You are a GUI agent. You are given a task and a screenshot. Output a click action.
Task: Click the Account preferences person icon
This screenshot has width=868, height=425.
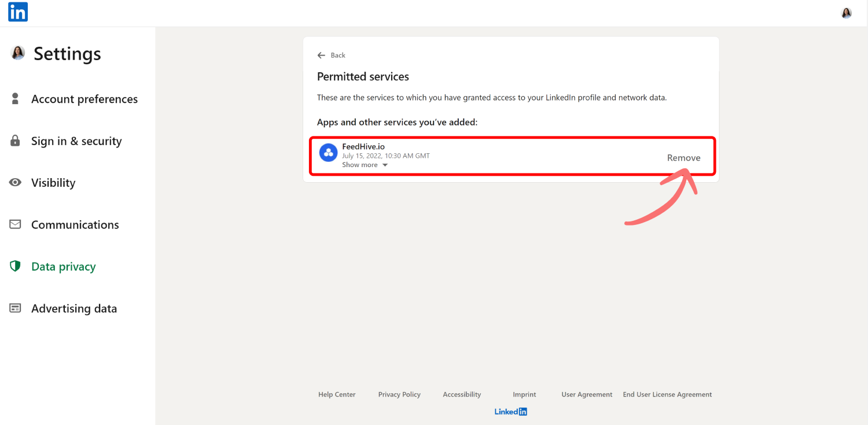click(16, 99)
